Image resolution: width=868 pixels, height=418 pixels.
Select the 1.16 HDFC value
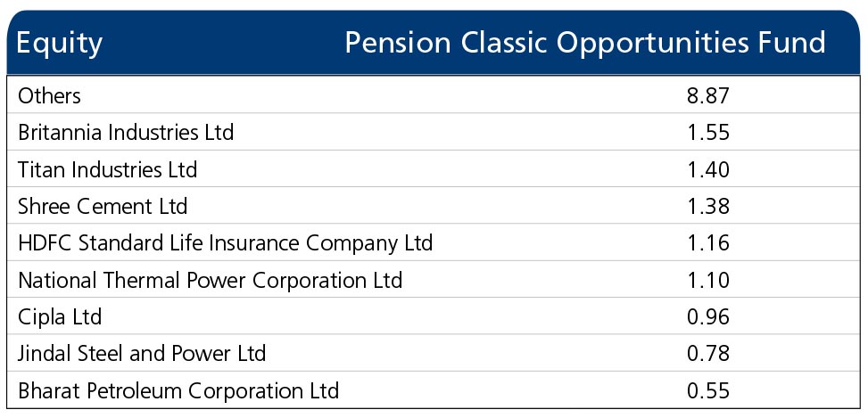708,243
